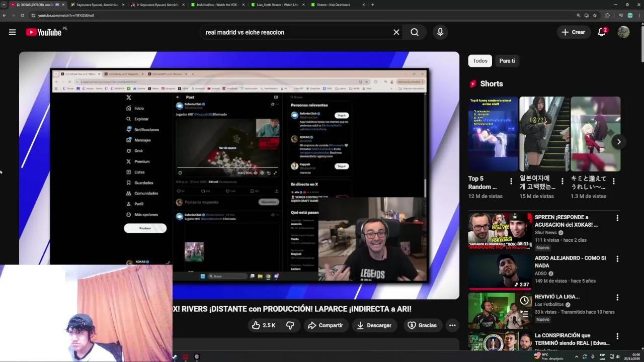Image resolution: width=644 pixels, height=362 pixels.
Task: Switch to the third Sayounara Ryuusei tab
Action: (157, 5)
